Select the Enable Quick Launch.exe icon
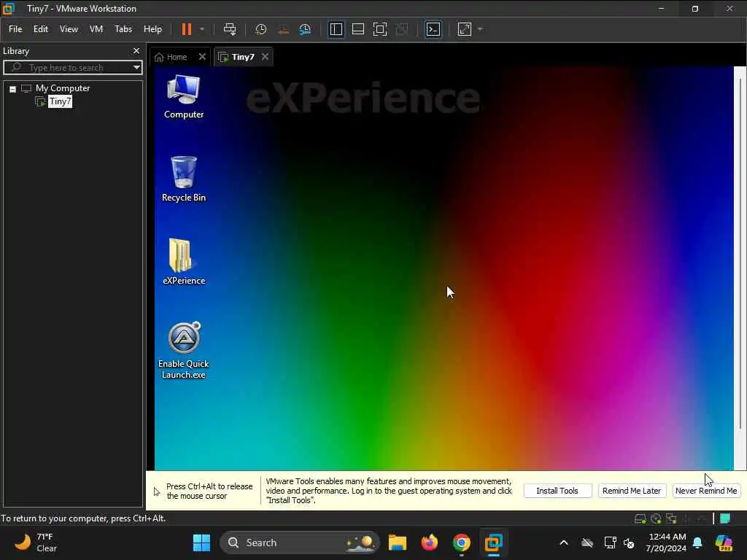 (183, 351)
